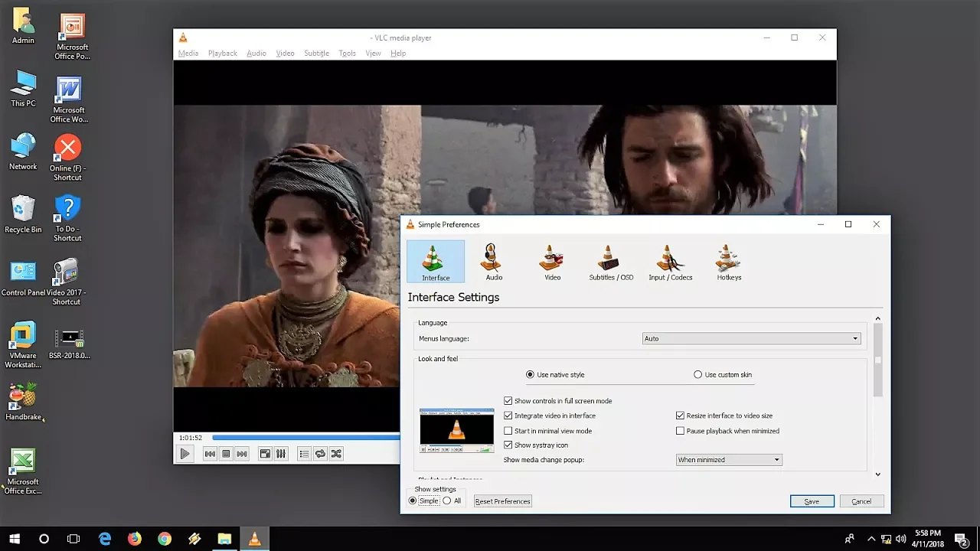Viewport: 980px width, 551px height.
Task: Select the Online (F) shortcut icon
Action: pos(67,158)
